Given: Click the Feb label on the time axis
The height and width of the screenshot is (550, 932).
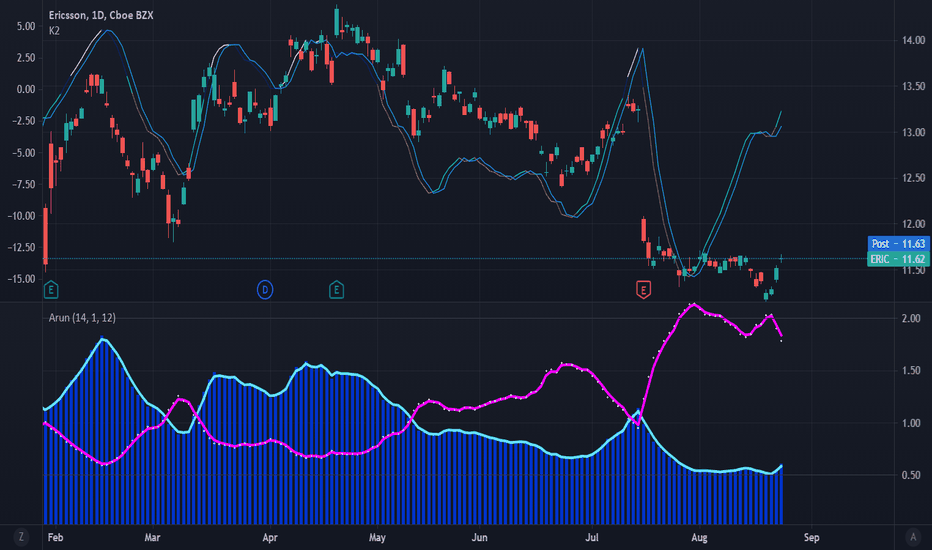Looking at the screenshot, I should (55, 538).
